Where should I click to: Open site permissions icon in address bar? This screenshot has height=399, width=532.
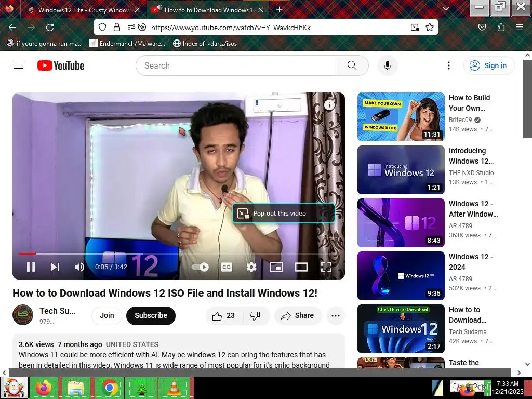pos(131,27)
